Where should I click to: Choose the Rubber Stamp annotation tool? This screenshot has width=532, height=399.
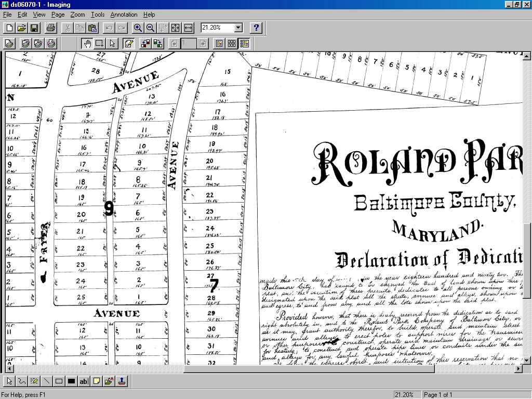[122, 381]
